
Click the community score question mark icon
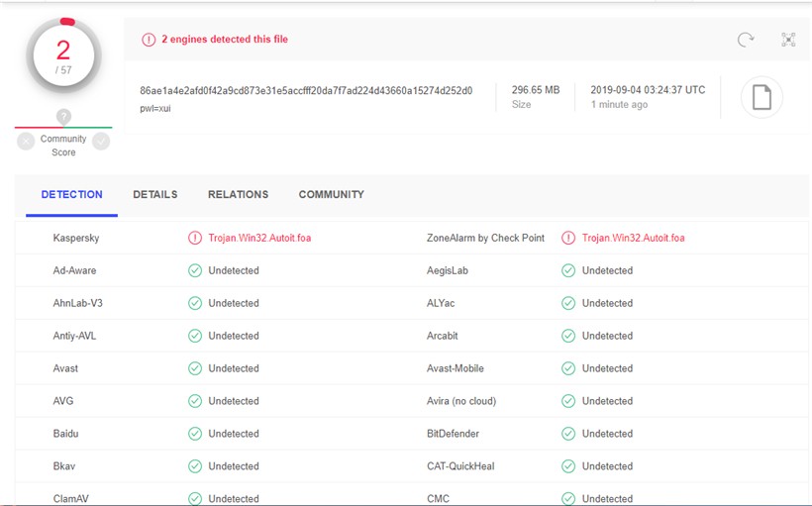point(63,116)
